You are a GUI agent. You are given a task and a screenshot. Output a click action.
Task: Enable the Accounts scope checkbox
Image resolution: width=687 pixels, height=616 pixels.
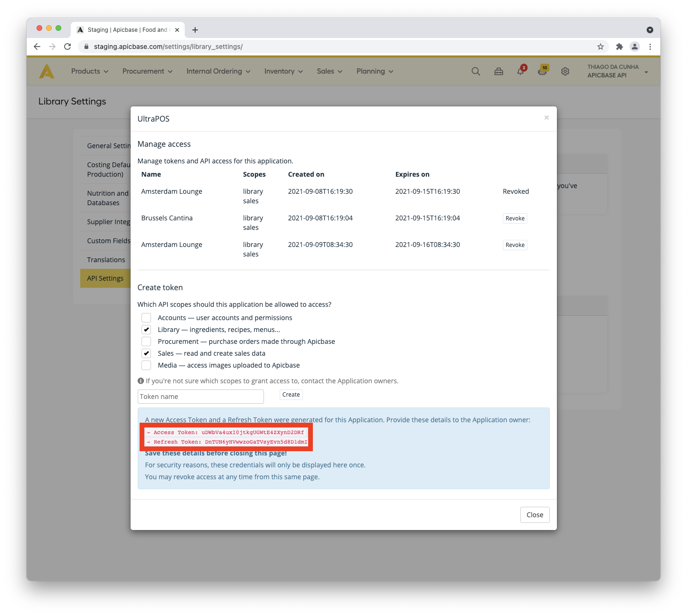146,318
